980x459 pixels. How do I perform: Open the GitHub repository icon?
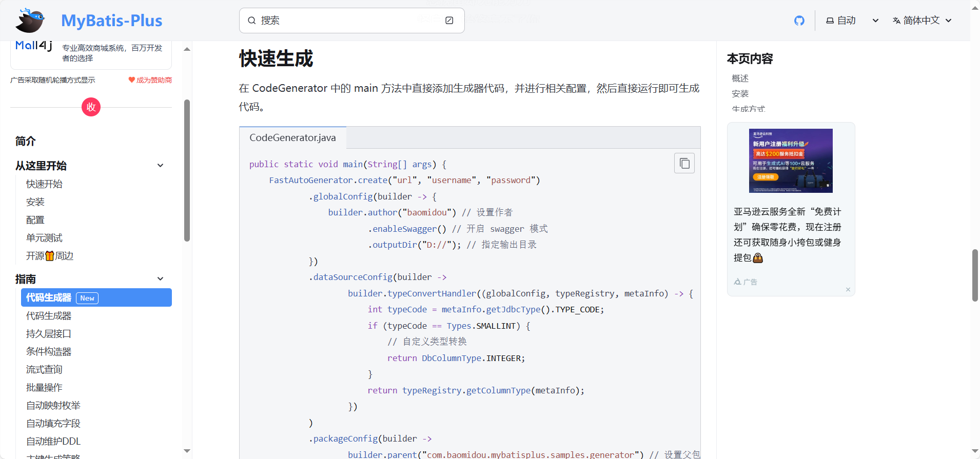pos(799,21)
